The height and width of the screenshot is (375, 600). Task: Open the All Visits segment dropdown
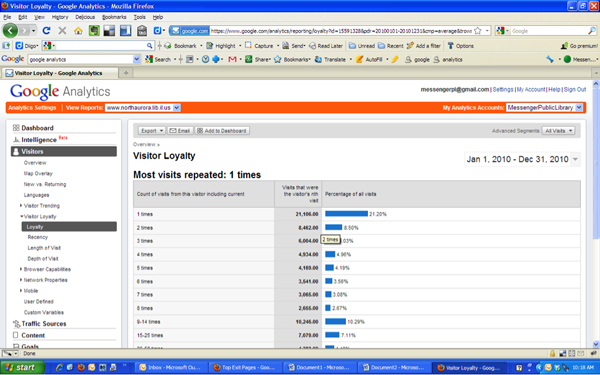[x=558, y=131]
